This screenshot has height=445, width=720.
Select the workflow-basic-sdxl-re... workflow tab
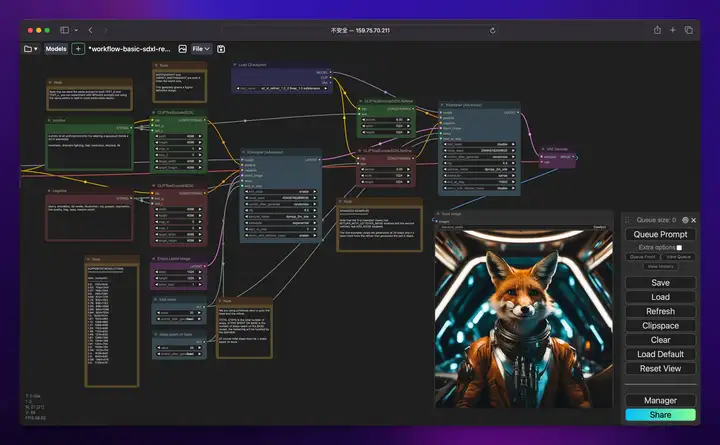[x=129, y=49]
